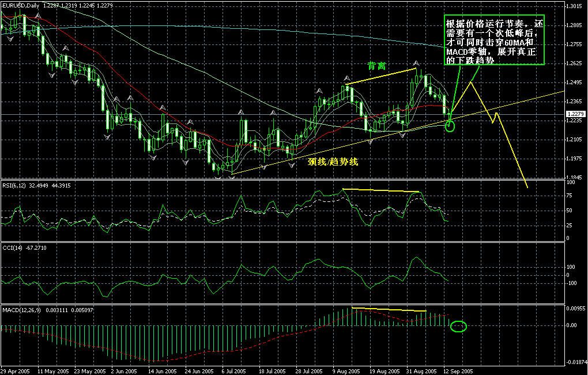Click the -100 level on CCI scale
Screen dimensions: 588x375
click(571, 283)
